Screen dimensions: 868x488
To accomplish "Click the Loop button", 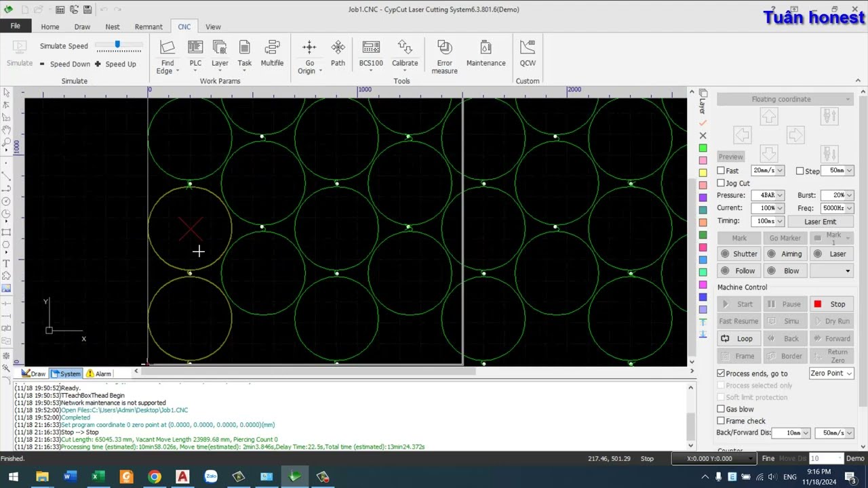I will coord(739,339).
